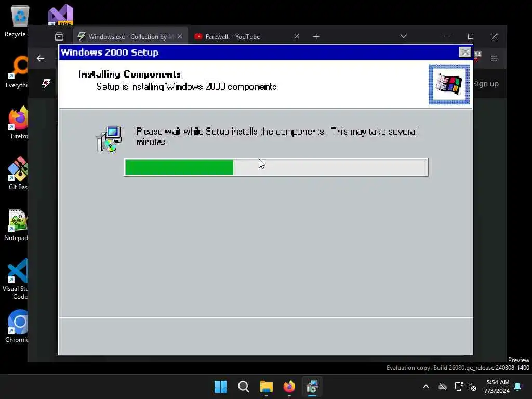This screenshot has width=532, height=399.
Task: Maximize the browser window
Action: click(x=471, y=36)
